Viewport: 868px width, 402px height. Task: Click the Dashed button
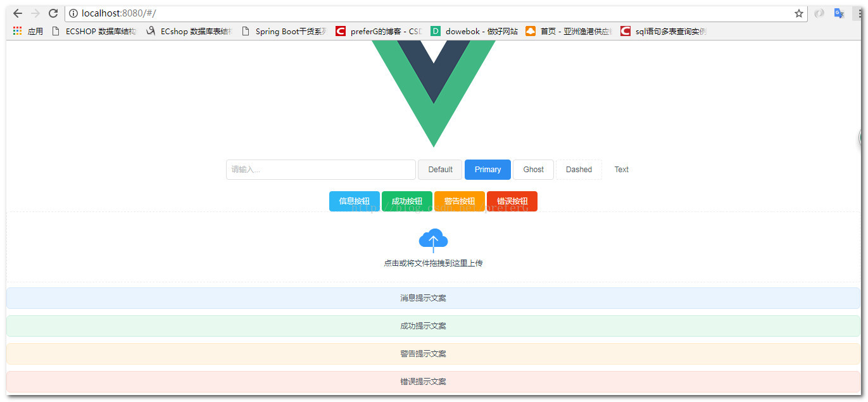579,170
